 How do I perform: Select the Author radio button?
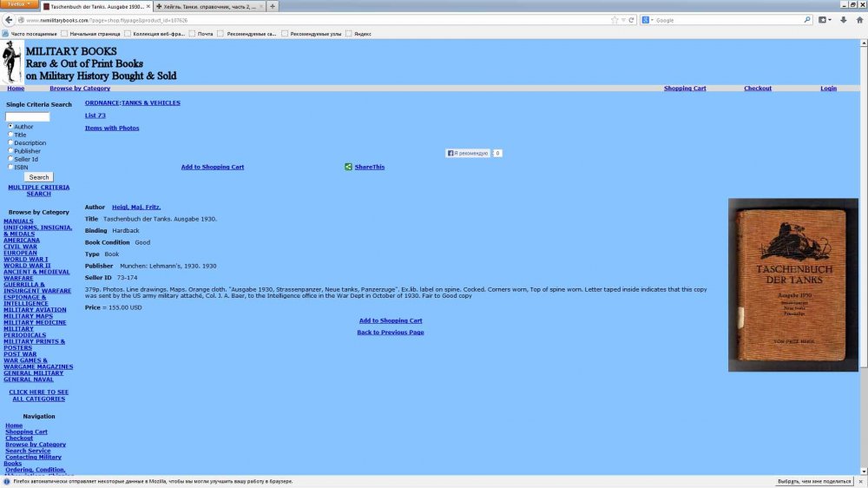(10, 126)
